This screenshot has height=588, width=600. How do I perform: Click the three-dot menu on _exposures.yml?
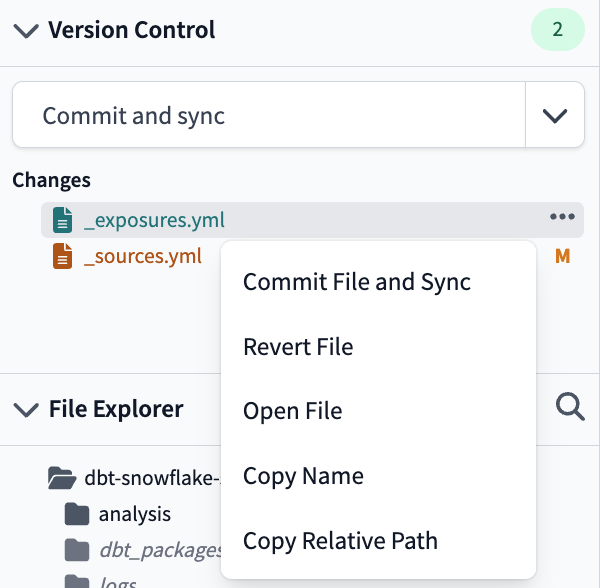pyautogui.click(x=561, y=218)
